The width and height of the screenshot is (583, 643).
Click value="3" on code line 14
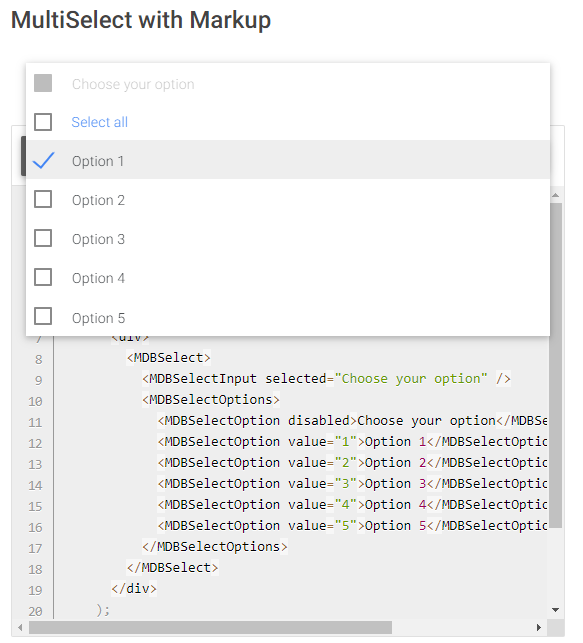(x=323, y=483)
